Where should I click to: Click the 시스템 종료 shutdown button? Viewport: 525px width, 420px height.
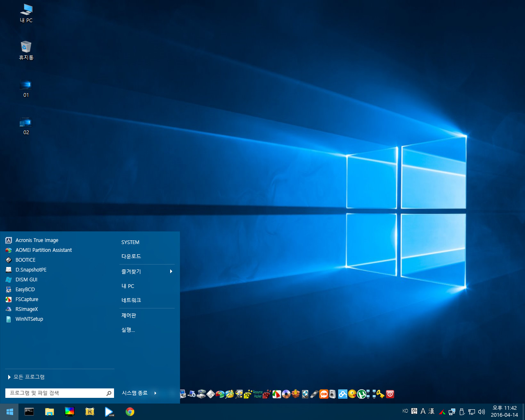pos(135,393)
